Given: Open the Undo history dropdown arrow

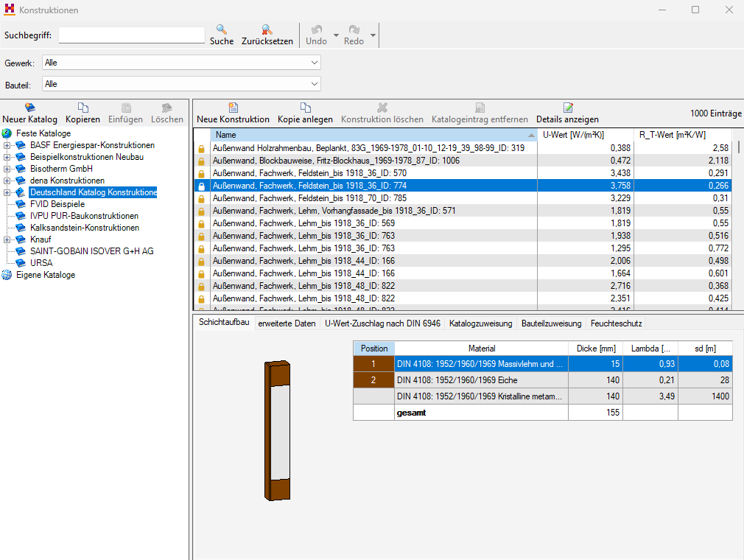Looking at the screenshot, I should (x=336, y=35).
